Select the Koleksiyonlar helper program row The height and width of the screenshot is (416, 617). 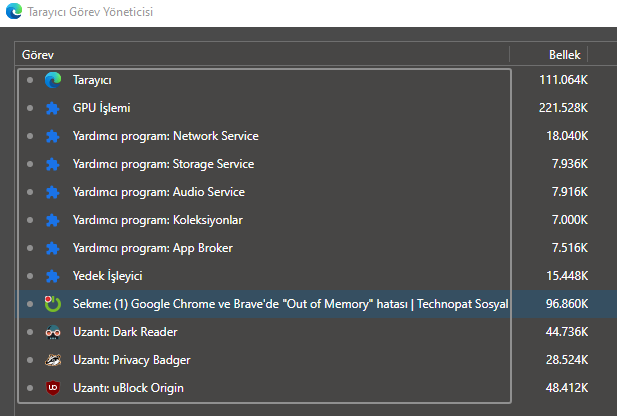(x=157, y=220)
